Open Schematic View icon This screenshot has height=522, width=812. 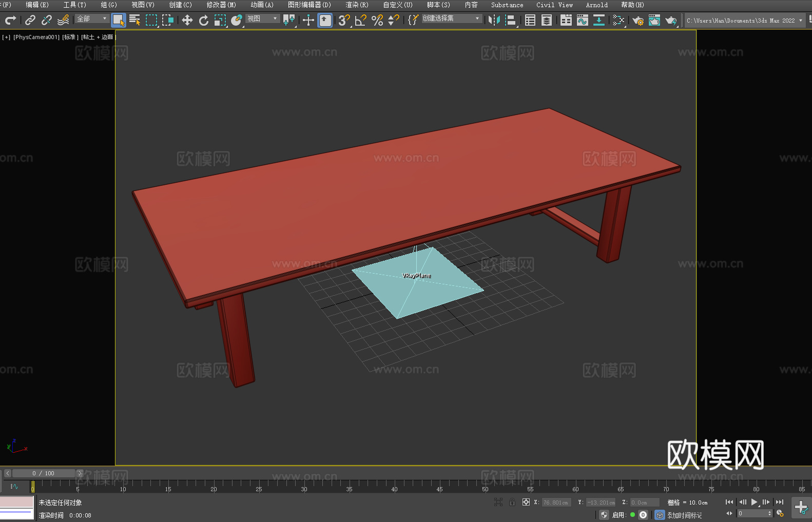point(599,20)
